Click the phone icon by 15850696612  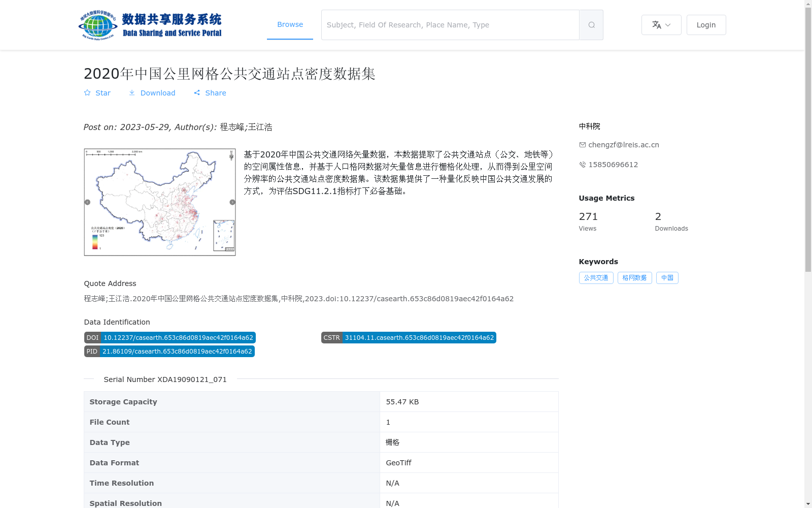click(x=582, y=165)
